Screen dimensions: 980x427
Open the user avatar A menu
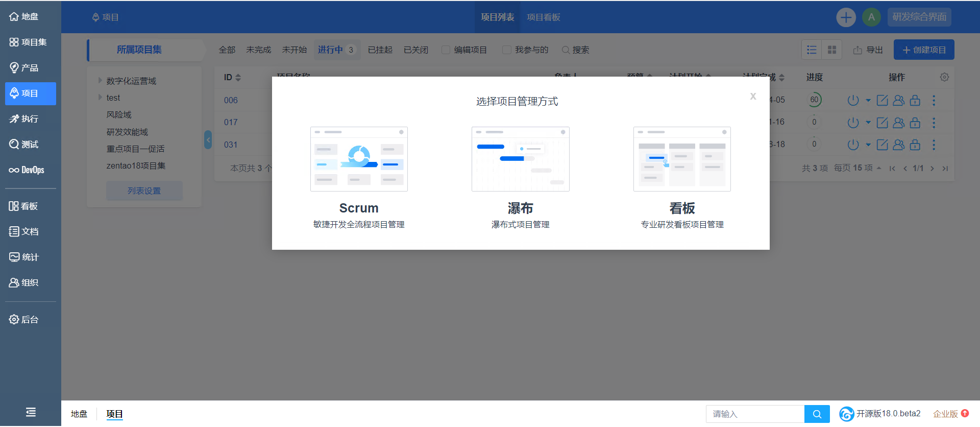click(871, 17)
